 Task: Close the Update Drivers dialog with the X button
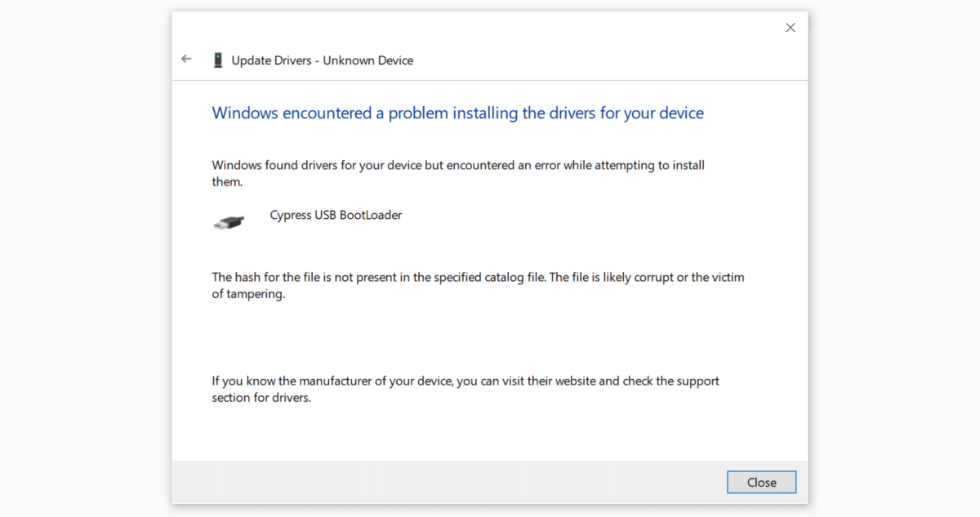[x=790, y=28]
